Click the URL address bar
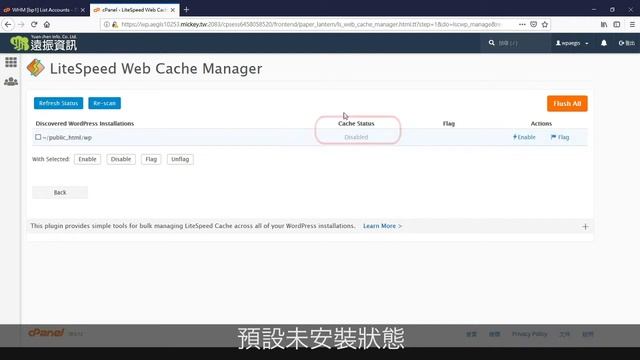Viewport: 640px width, 360px height. [310, 24]
